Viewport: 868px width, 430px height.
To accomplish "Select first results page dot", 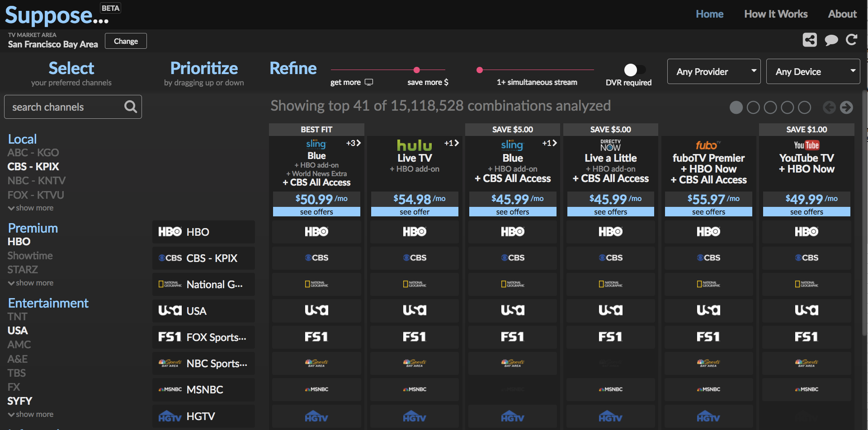I will pyautogui.click(x=736, y=107).
